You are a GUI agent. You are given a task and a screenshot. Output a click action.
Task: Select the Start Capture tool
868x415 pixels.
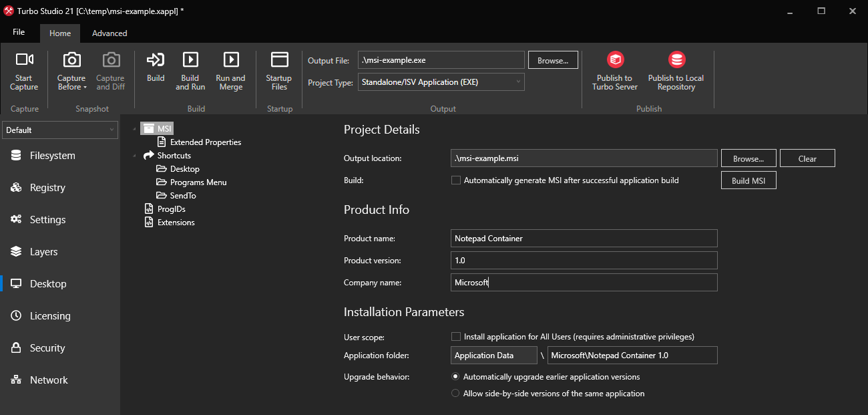(x=23, y=70)
